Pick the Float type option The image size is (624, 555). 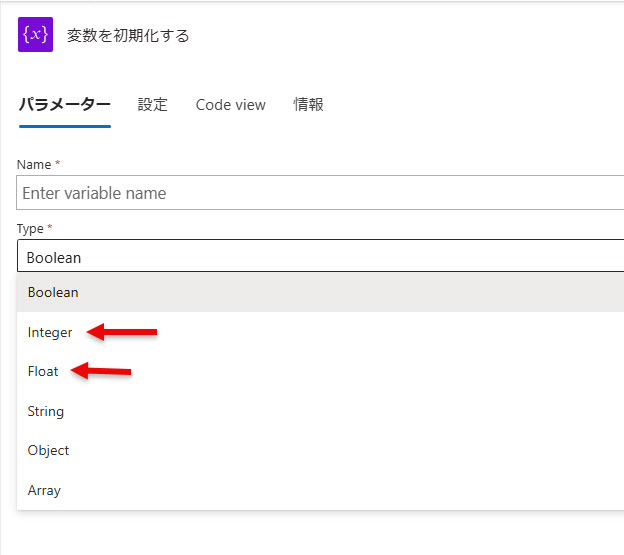(x=320, y=371)
